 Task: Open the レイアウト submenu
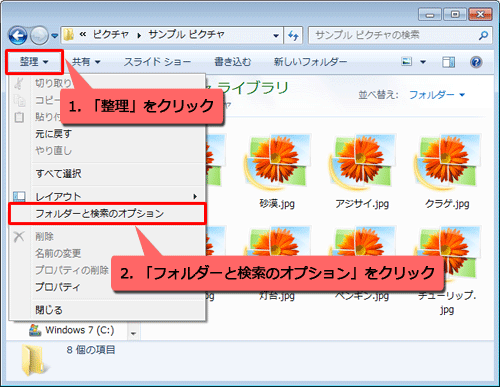click(x=107, y=197)
